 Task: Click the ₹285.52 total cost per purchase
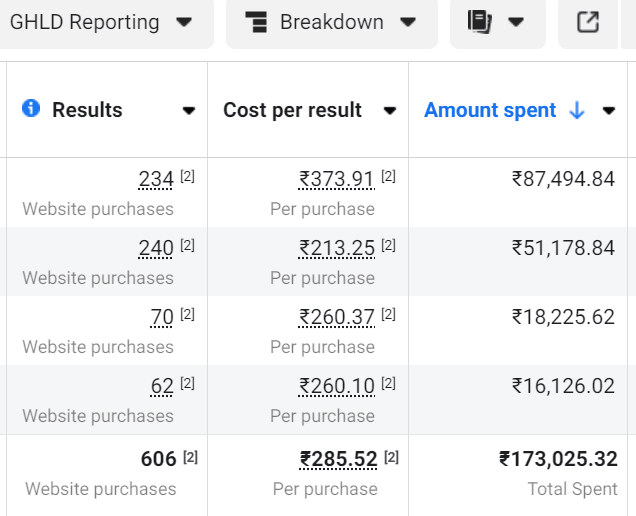point(338,459)
